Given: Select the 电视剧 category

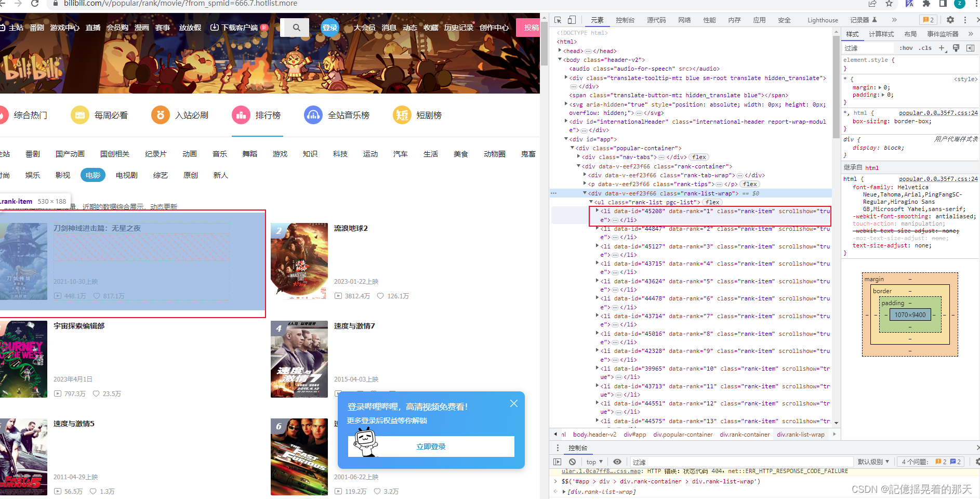Looking at the screenshot, I should click(127, 175).
